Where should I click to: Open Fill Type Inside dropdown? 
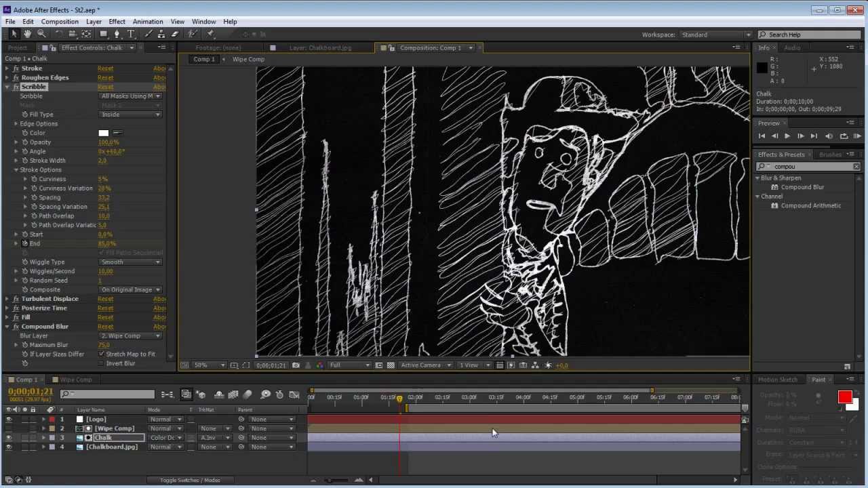point(131,115)
